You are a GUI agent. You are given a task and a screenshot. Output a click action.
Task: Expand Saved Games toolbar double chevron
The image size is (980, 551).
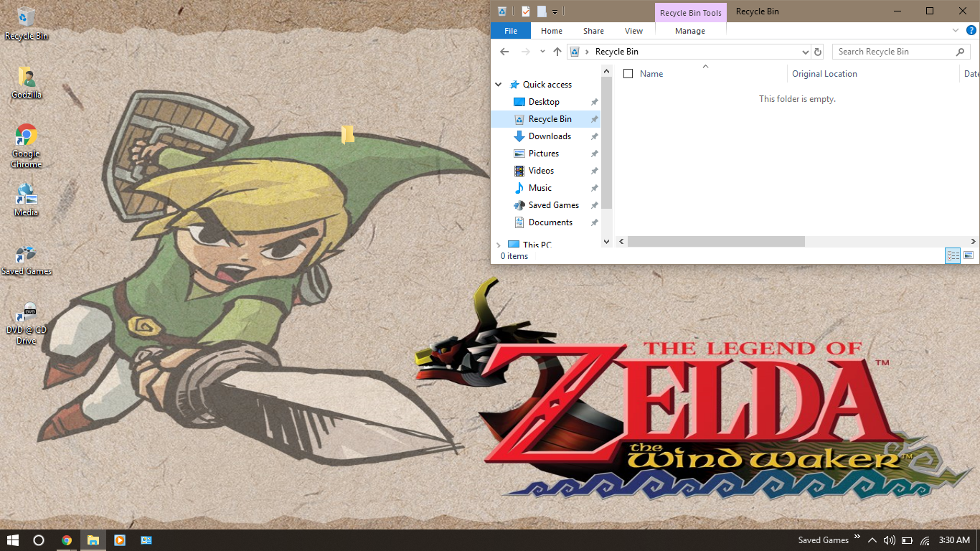tap(857, 537)
